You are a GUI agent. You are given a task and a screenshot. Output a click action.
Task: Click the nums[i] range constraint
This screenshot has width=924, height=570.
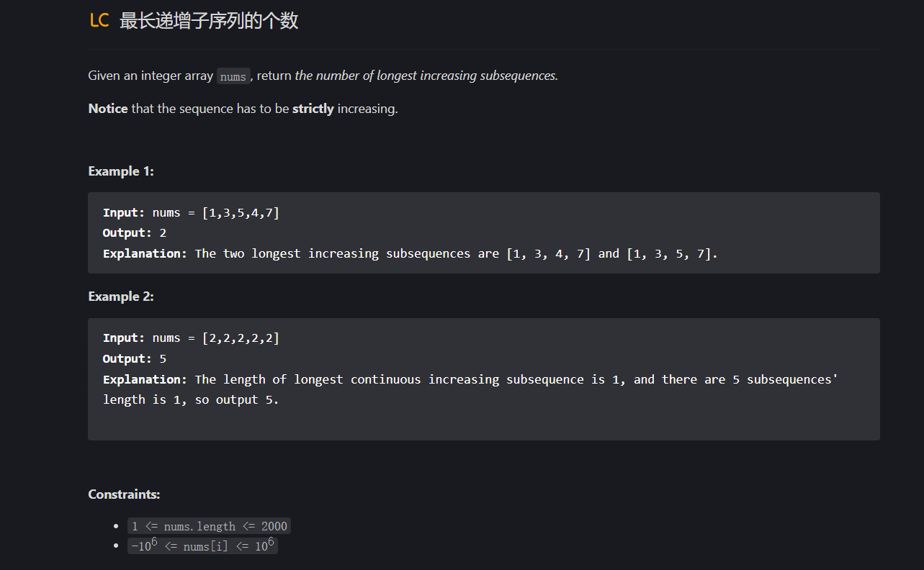coord(202,546)
